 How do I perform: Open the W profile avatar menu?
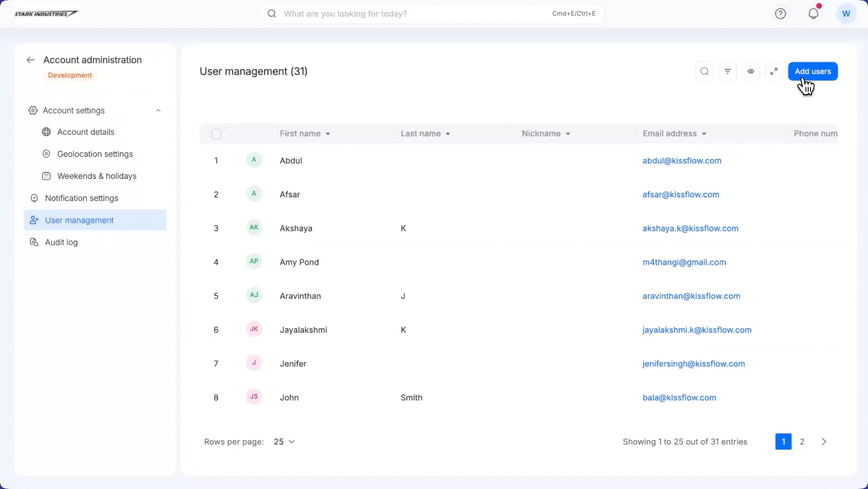pyautogui.click(x=846, y=14)
